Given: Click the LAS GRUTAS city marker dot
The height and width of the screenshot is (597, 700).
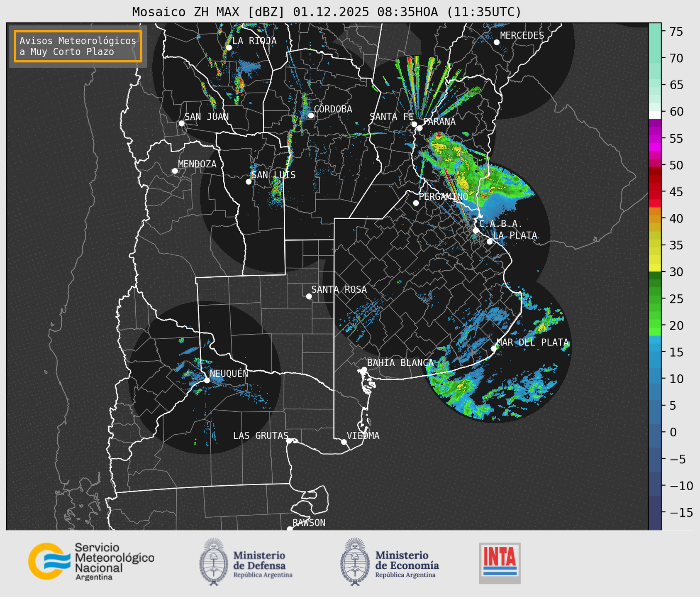Looking at the screenshot, I should click(289, 441).
